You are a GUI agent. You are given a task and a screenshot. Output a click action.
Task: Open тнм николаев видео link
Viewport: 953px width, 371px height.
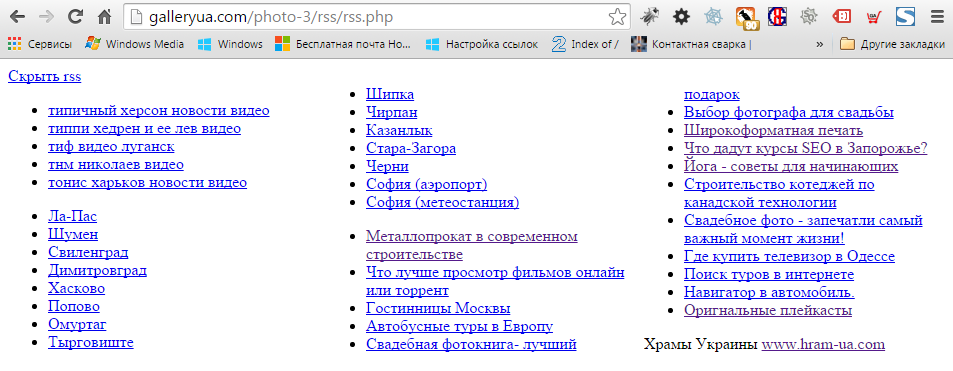[x=115, y=164]
